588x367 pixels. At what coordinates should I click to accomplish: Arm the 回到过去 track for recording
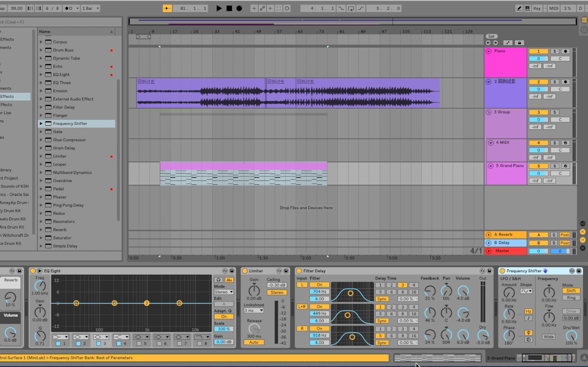click(x=565, y=82)
